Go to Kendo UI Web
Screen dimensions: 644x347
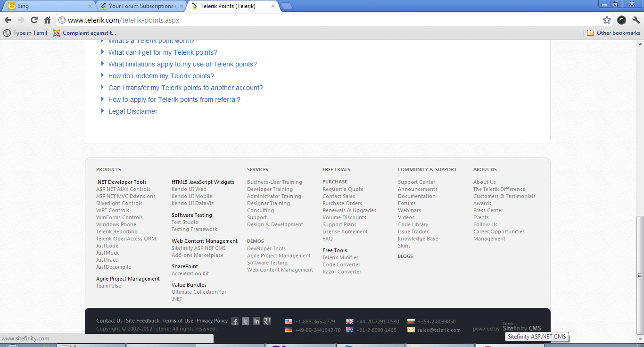coord(189,189)
